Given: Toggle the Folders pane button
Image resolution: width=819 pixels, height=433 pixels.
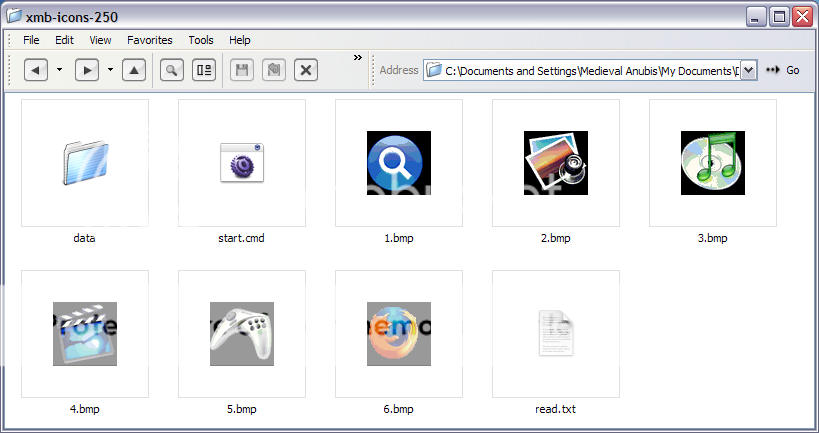Looking at the screenshot, I should coord(203,70).
